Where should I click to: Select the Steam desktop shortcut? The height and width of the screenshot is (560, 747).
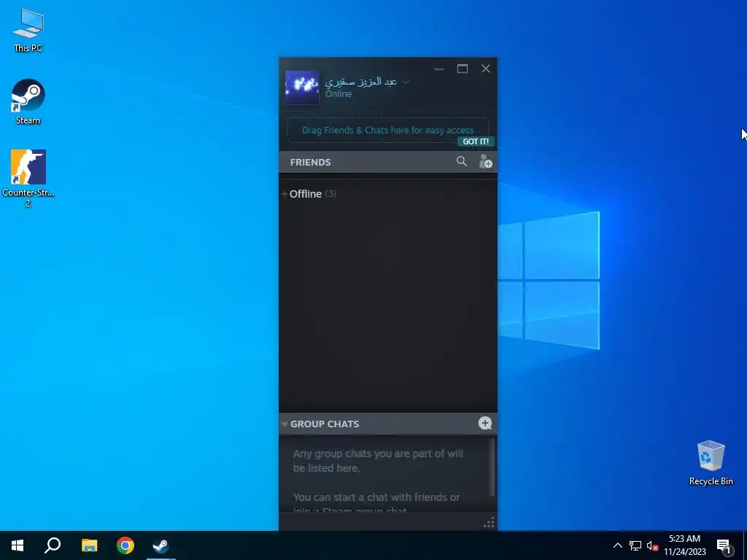point(28,102)
